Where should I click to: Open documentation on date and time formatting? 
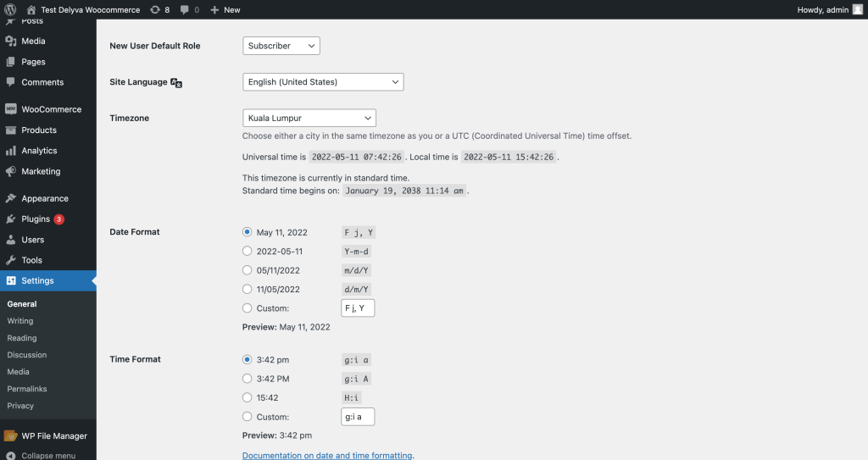[x=327, y=456]
